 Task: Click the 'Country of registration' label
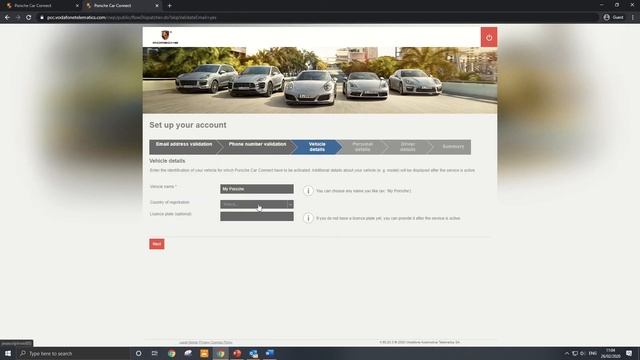click(x=169, y=202)
